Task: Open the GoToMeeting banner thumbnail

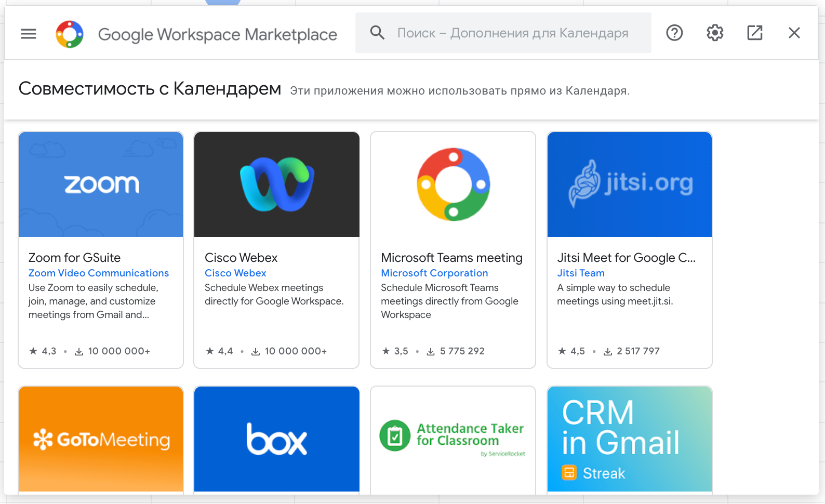Action: tap(101, 439)
